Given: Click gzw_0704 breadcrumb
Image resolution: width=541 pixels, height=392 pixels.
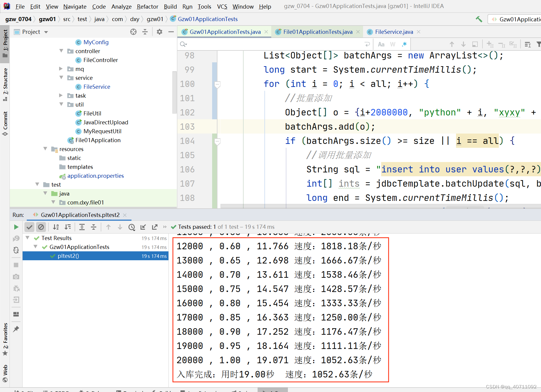Looking at the screenshot, I should 18,19.
